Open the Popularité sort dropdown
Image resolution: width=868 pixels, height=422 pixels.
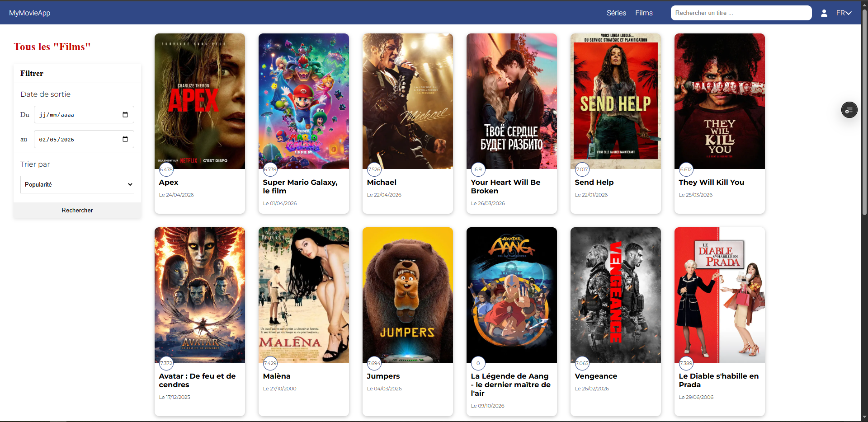(77, 184)
